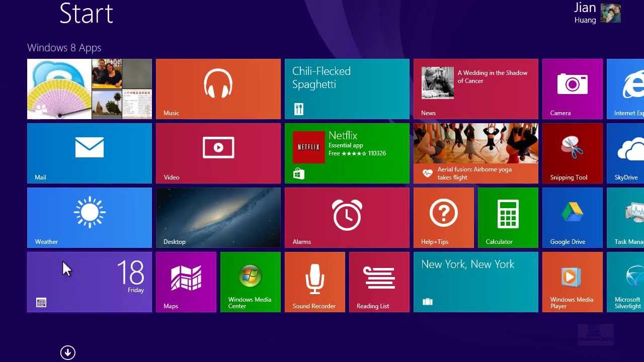Open the SkyDrive tile

point(625,153)
